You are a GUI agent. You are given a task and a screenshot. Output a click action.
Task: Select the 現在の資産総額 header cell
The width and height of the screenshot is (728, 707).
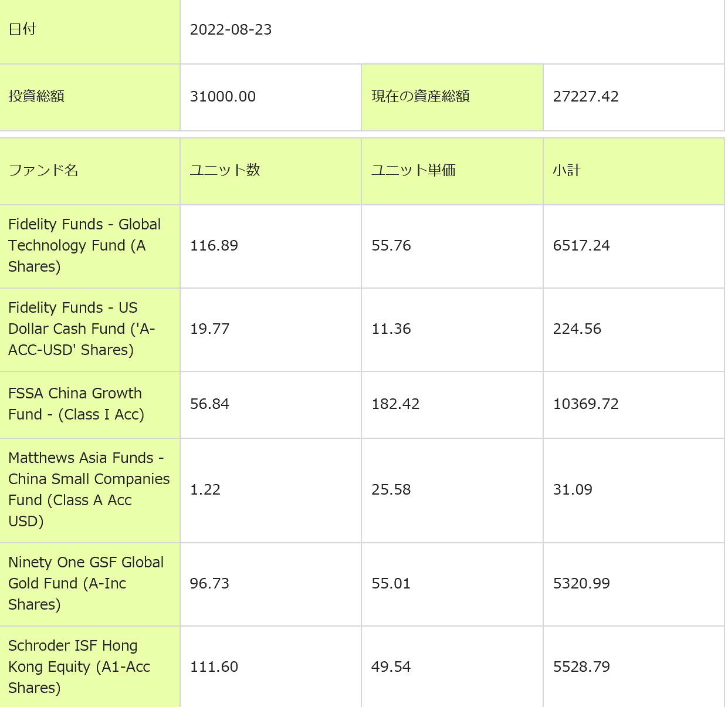coord(421,97)
